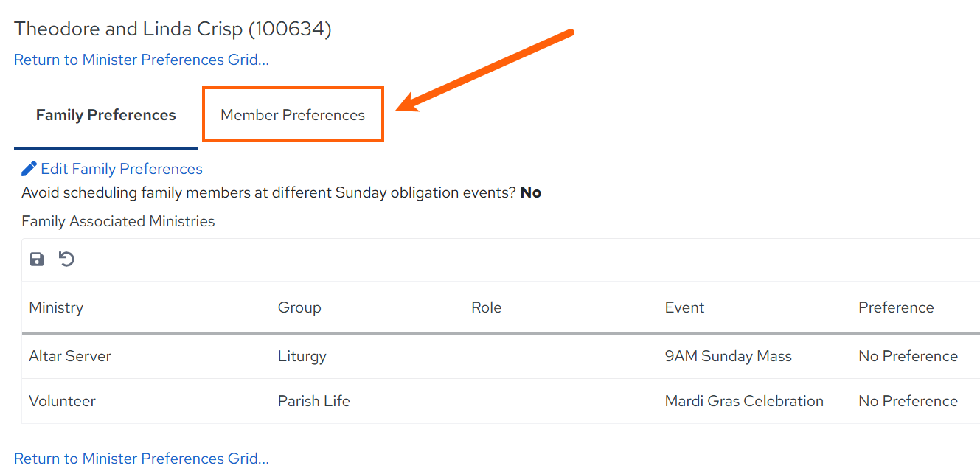This screenshot has width=980, height=474.
Task: Click the bottom Return to Minister Preferences Grid link
Action: pos(142,459)
